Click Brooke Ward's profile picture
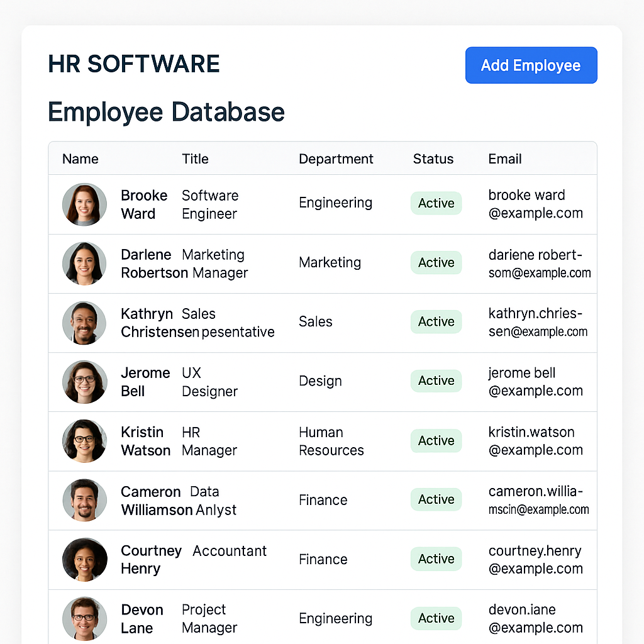The image size is (644, 644). pos(84,204)
